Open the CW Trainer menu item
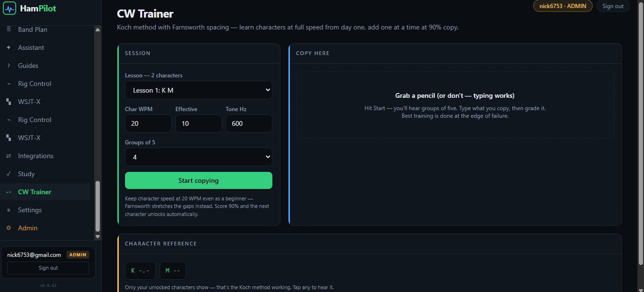Image resolution: width=644 pixels, height=292 pixels. (45, 192)
